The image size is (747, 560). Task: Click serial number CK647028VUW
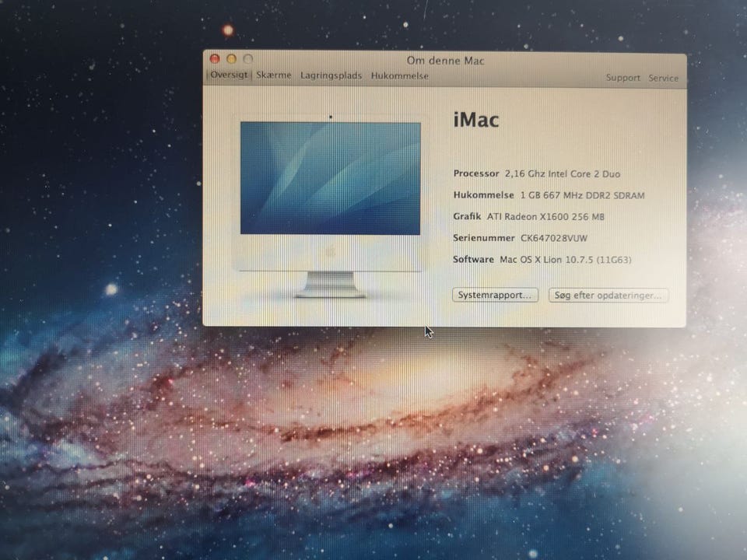[x=553, y=238]
